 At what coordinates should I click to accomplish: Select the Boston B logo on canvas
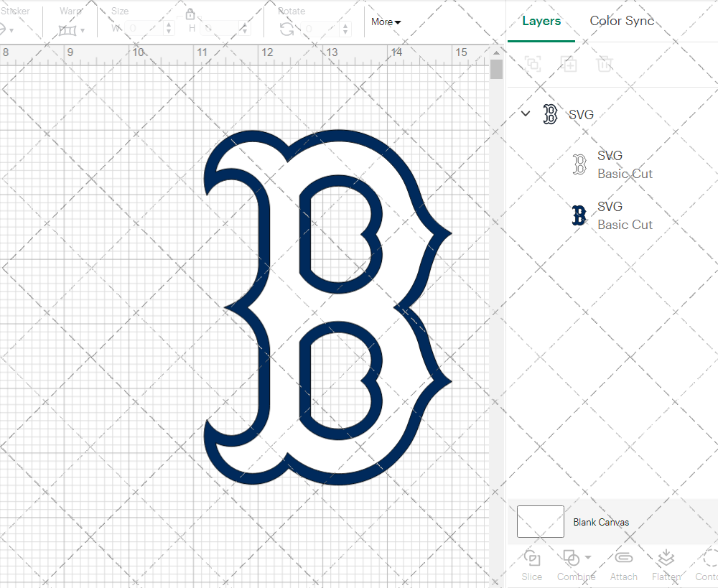point(327,307)
